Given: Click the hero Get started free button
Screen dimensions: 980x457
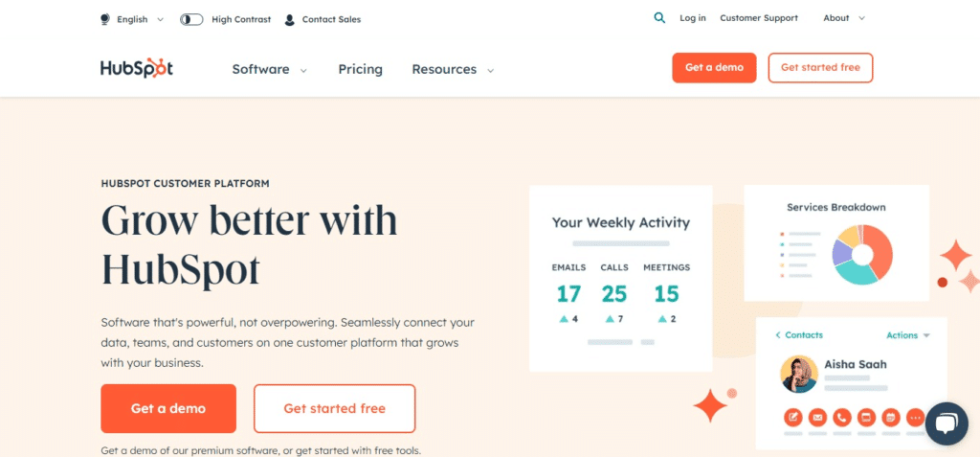Looking at the screenshot, I should 334,409.
